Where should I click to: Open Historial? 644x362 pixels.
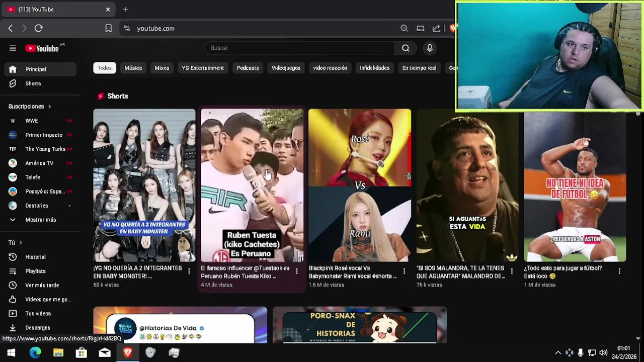point(40,257)
